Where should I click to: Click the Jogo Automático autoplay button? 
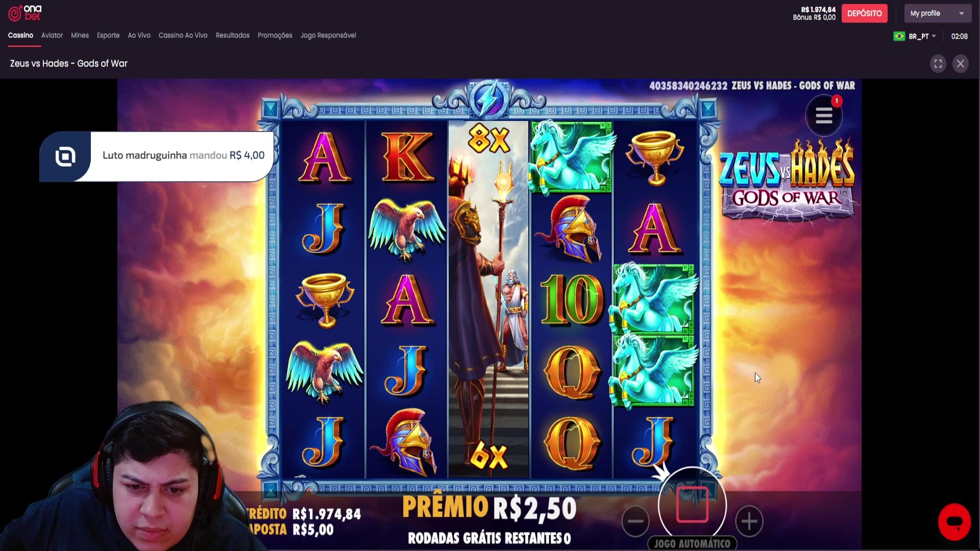point(692,543)
